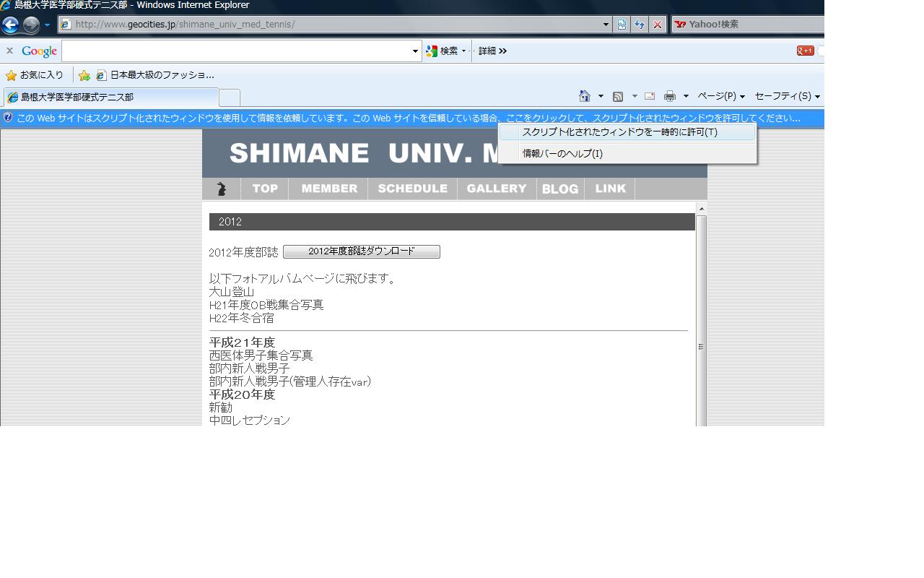Expand the Home button dropdown arrow
Screen dimensions: 924x578
601,96
